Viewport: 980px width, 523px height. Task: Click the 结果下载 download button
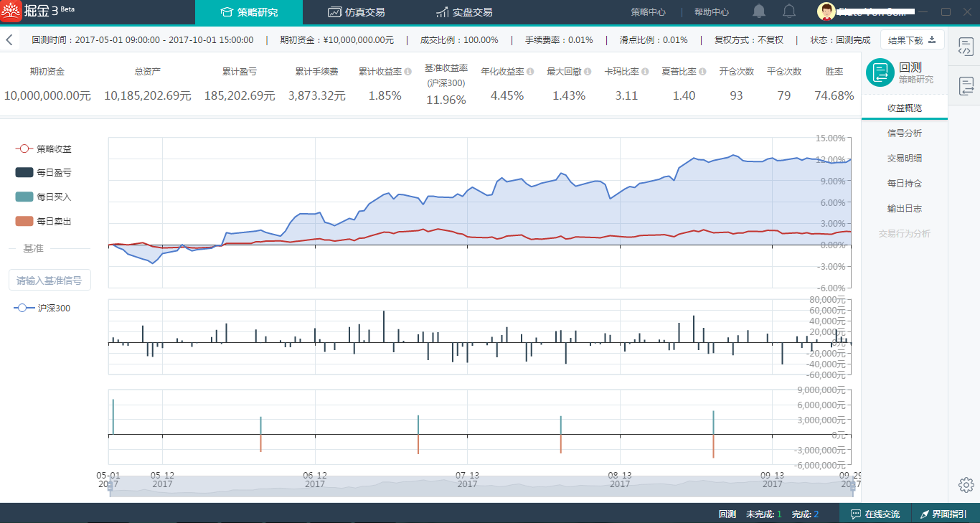pyautogui.click(x=912, y=40)
